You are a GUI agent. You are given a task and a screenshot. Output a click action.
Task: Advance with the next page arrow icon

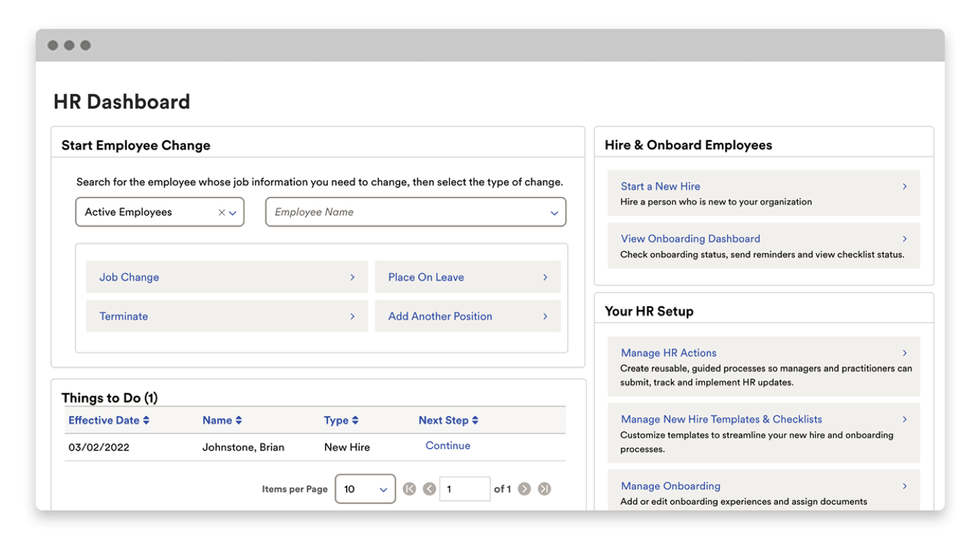pyautogui.click(x=524, y=488)
